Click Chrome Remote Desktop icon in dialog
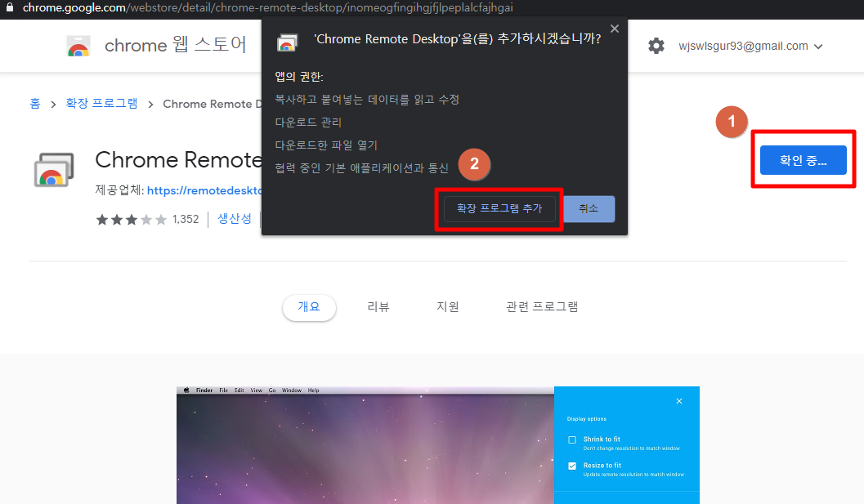864x504 pixels. point(287,42)
